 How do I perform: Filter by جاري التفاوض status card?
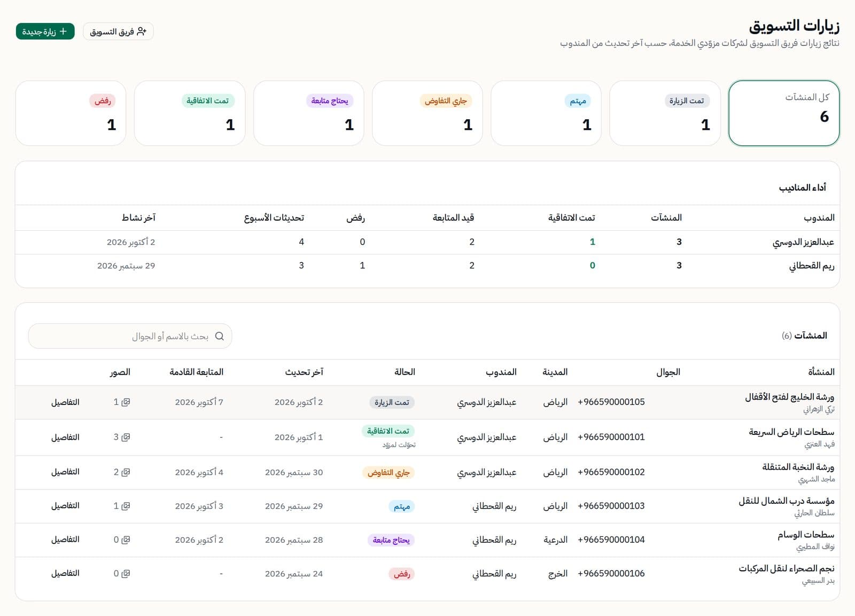pyautogui.click(x=428, y=113)
